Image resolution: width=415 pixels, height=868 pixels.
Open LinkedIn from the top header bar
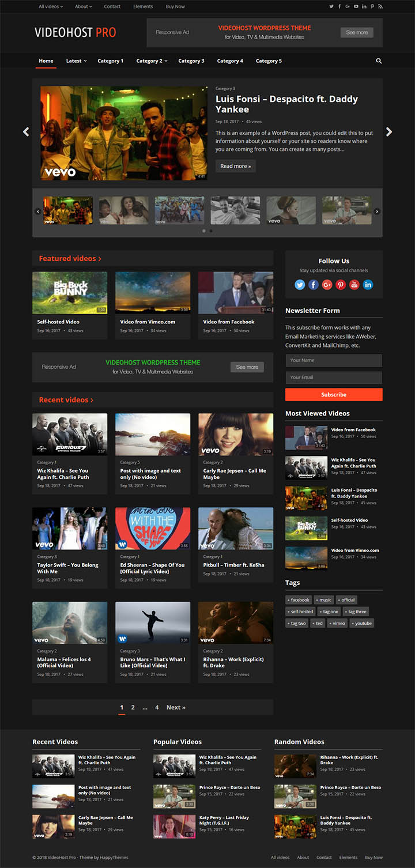tap(364, 6)
